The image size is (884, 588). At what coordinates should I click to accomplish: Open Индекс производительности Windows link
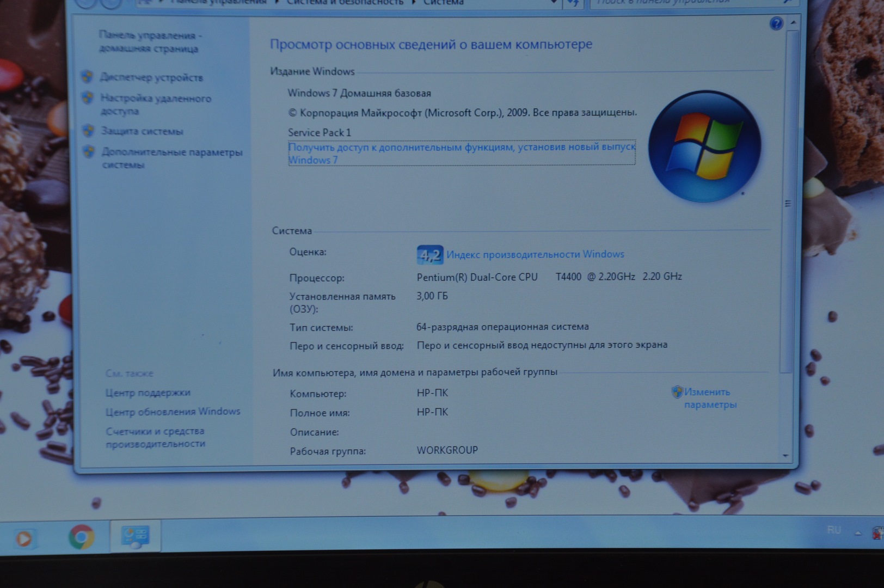click(535, 254)
